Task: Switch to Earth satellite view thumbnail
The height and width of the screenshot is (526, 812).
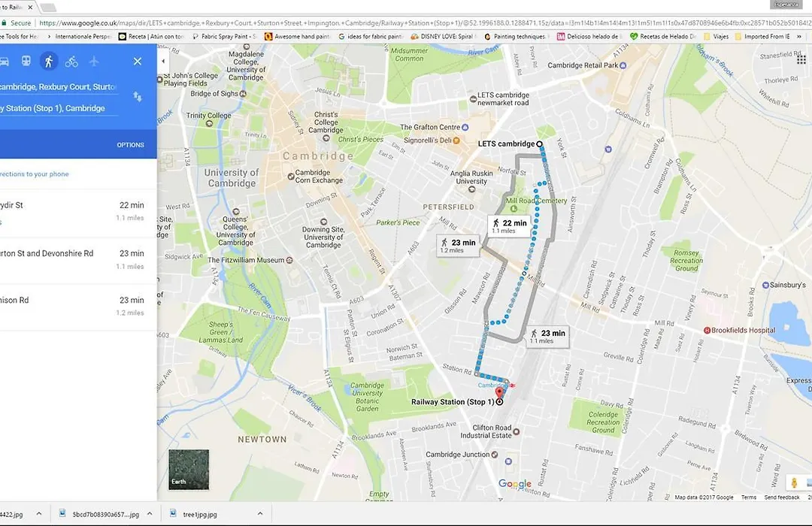Action: pyautogui.click(x=189, y=470)
